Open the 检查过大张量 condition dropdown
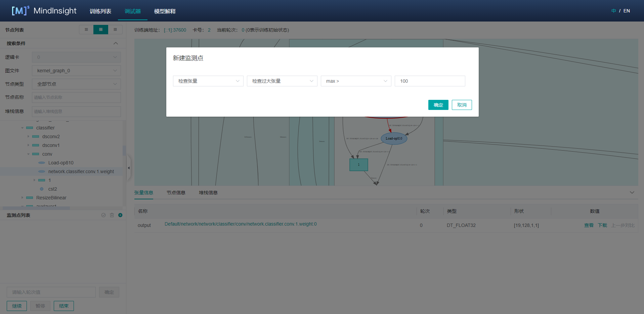 pyautogui.click(x=282, y=81)
